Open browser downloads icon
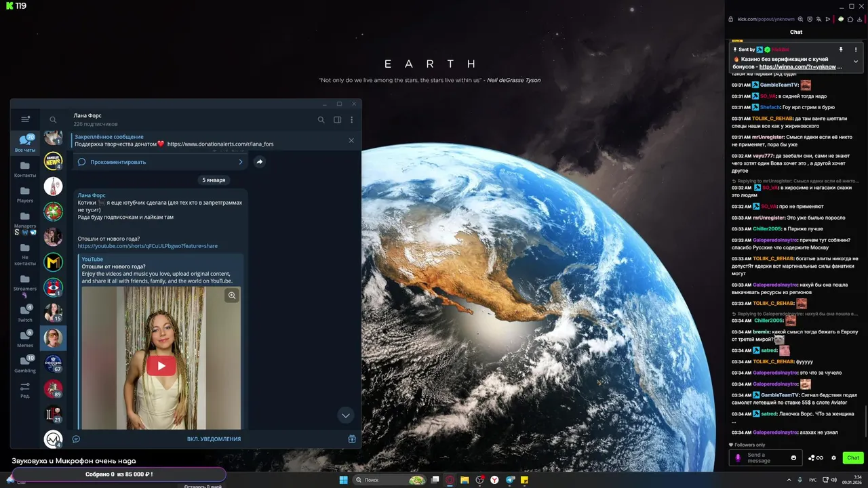868x488 pixels. (860, 19)
